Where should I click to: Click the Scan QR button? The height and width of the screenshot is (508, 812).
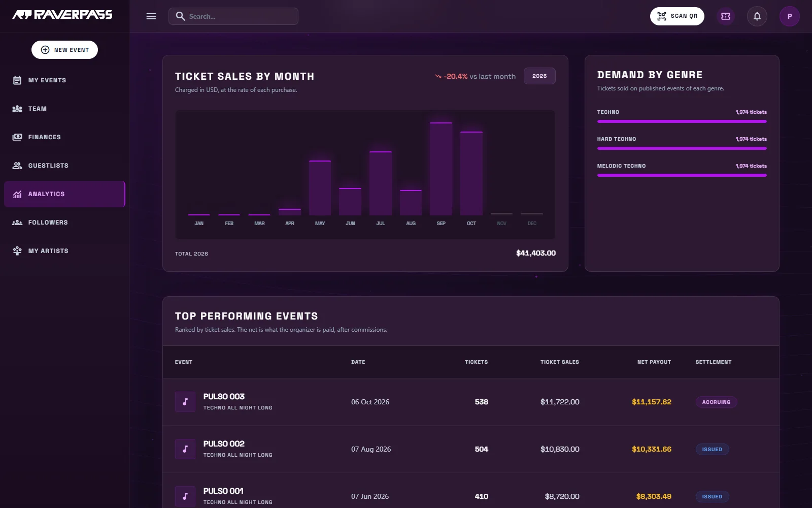click(677, 16)
